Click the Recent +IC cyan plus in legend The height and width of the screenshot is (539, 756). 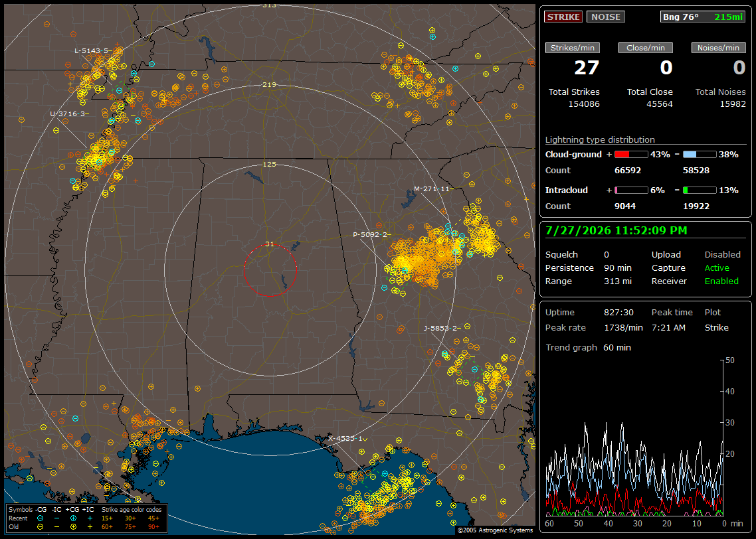click(90, 518)
